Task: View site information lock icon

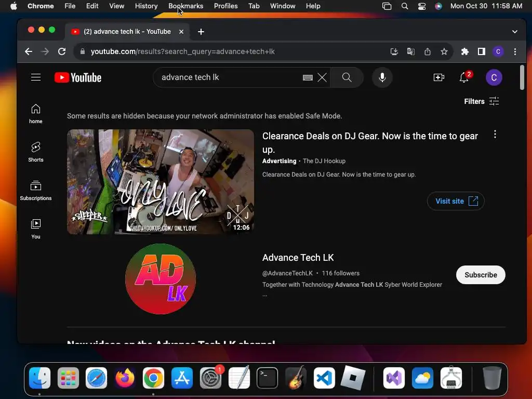Action: coord(83,51)
